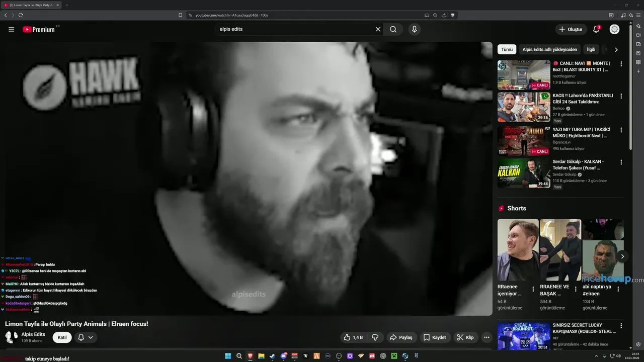The image size is (644, 362).
Task: Select the Limon Tayfa YouTube tab
Action: [32, 5]
